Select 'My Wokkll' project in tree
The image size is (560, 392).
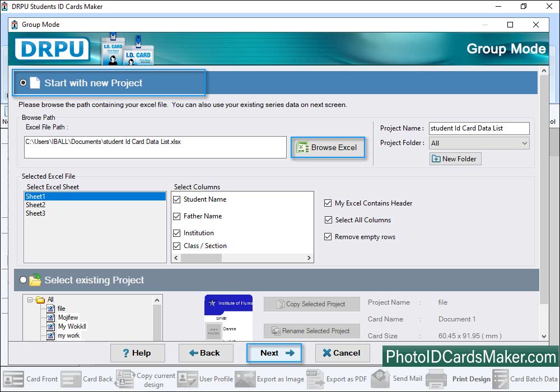[72, 326]
